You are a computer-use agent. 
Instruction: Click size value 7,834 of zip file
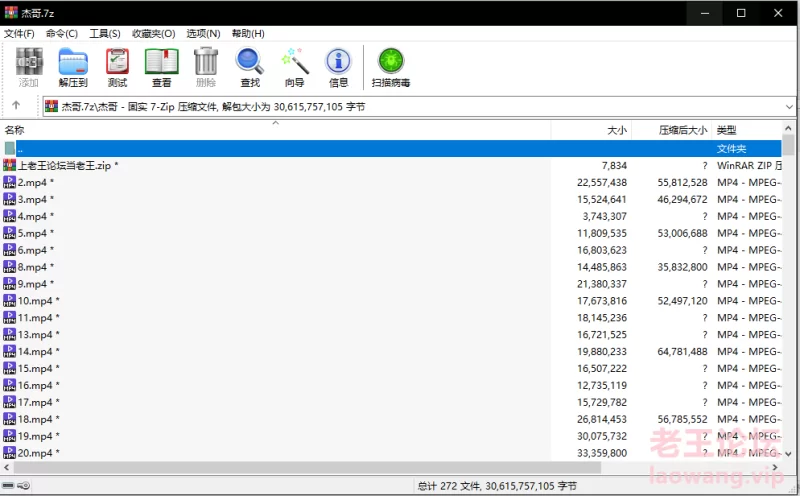(614, 165)
